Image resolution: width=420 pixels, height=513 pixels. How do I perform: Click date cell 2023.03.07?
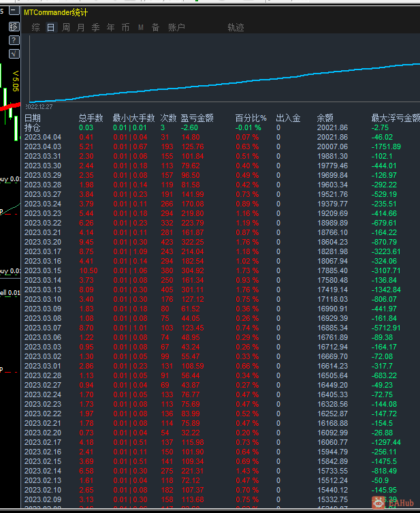tap(43, 328)
